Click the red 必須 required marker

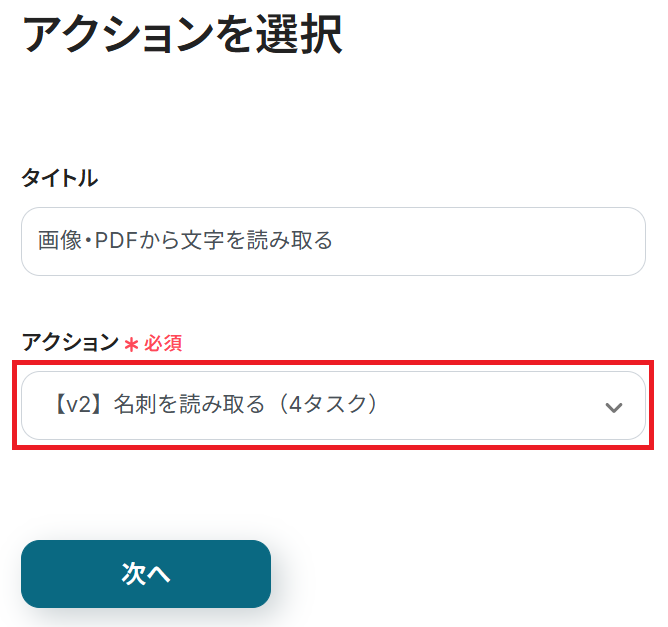(162, 343)
